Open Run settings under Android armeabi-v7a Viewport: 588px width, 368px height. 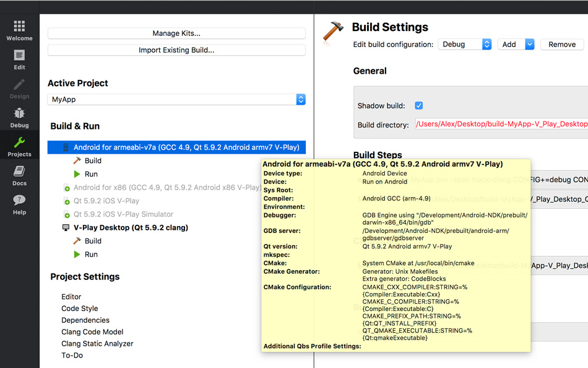[x=91, y=174]
